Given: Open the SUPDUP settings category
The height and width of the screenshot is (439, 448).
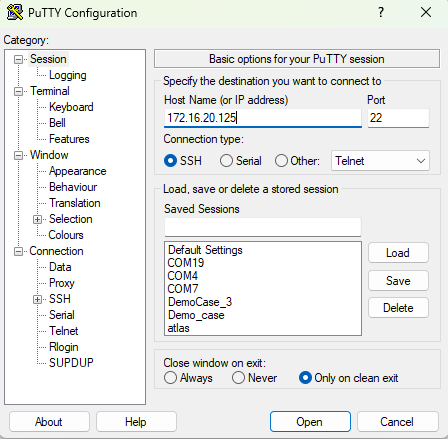Looking at the screenshot, I should 71,363.
